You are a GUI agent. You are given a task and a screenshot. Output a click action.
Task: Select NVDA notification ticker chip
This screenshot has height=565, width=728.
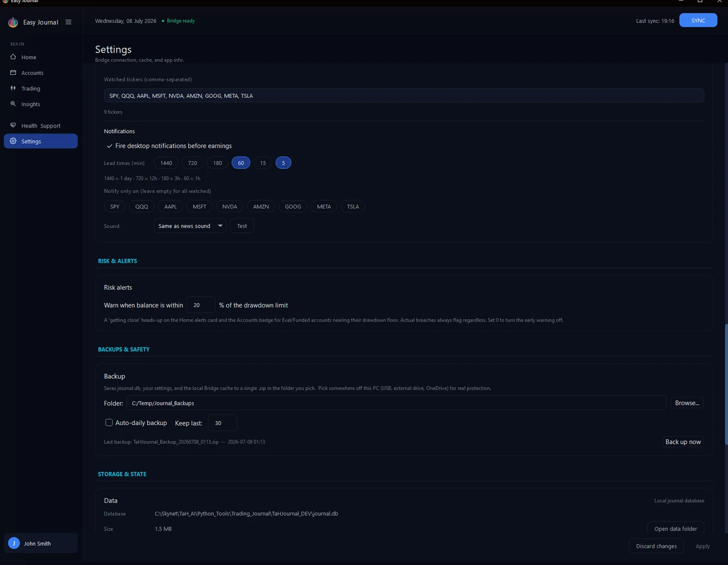229,207
